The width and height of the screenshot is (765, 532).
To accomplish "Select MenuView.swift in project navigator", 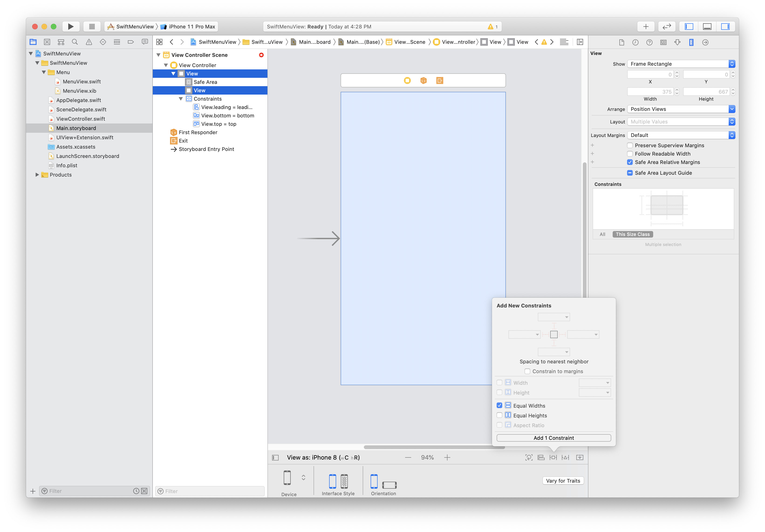I will pyautogui.click(x=82, y=82).
